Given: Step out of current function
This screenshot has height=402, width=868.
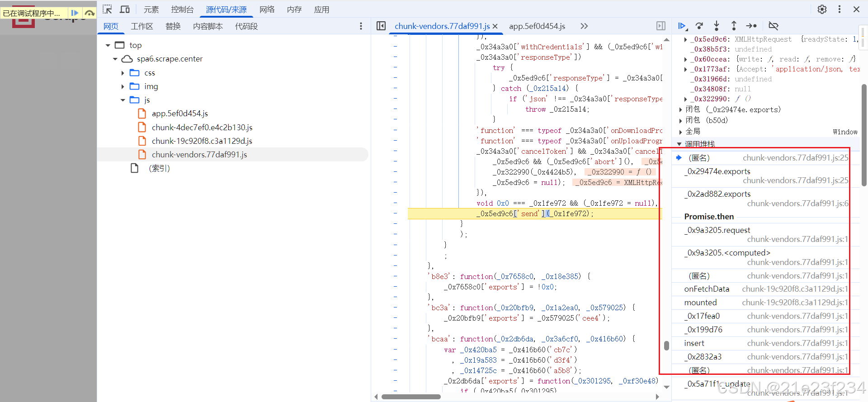Looking at the screenshot, I should [734, 26].
